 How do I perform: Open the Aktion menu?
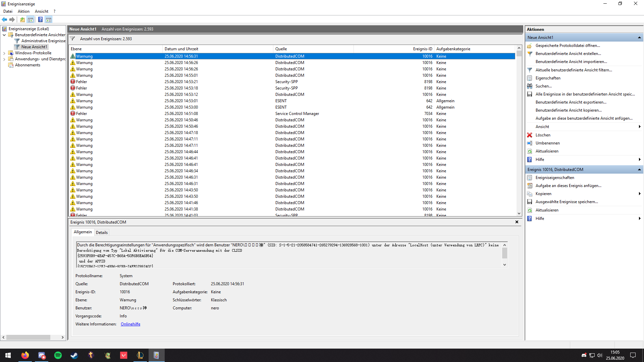[23, 11]
